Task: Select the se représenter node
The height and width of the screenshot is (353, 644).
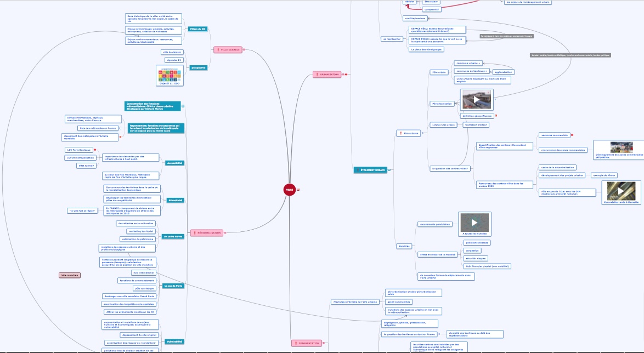Action: point(392,39)
